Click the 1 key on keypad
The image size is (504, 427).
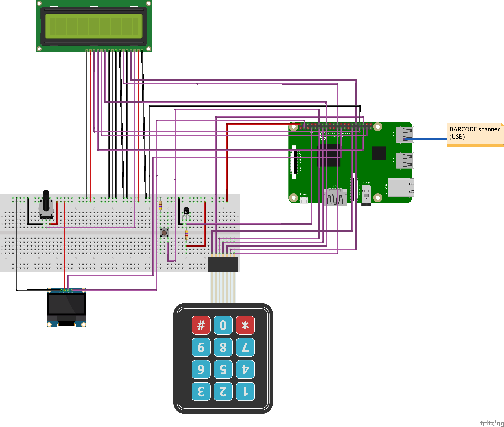245,391
